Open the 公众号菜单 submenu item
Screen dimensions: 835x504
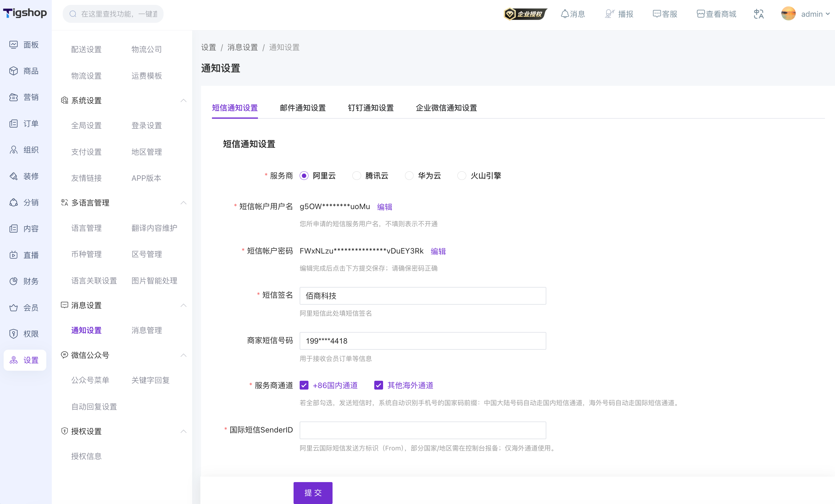(x=90, y=380)
